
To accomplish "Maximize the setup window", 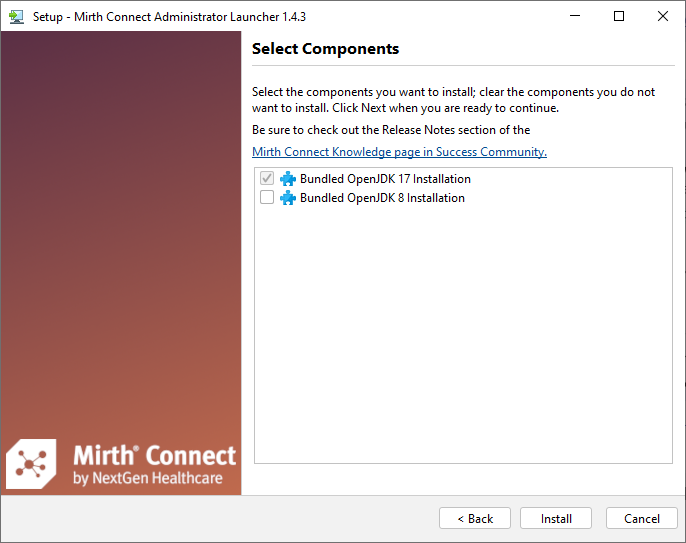I will [x=619, y=16].
